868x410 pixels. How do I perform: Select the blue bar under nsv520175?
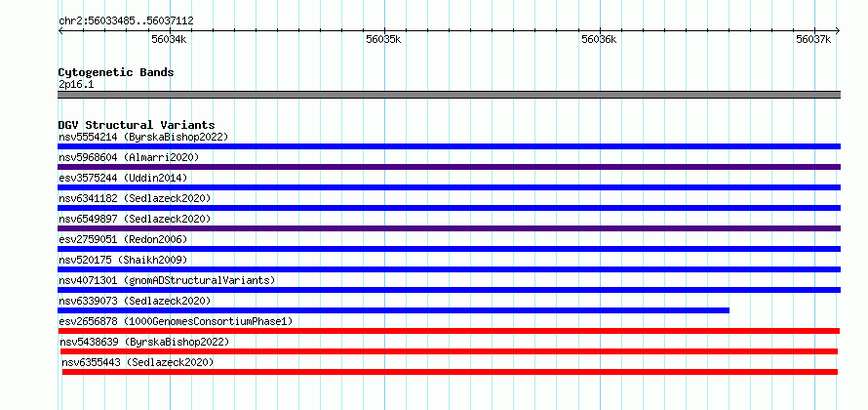pyautogui.click(x=449, y=269)
